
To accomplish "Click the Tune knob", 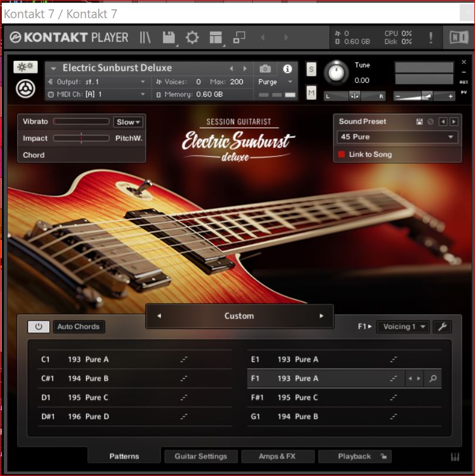I will pyautogui.click(x=336, y=73).
